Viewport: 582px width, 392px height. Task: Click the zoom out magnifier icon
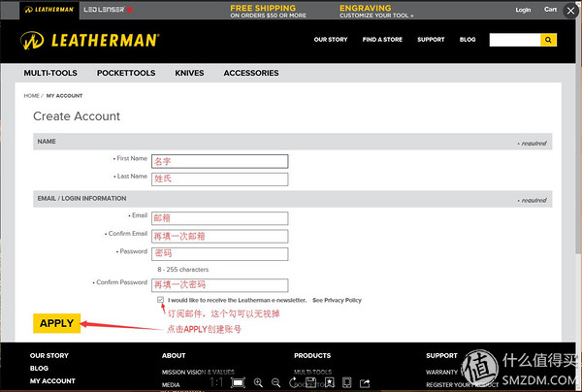[276, 382]
